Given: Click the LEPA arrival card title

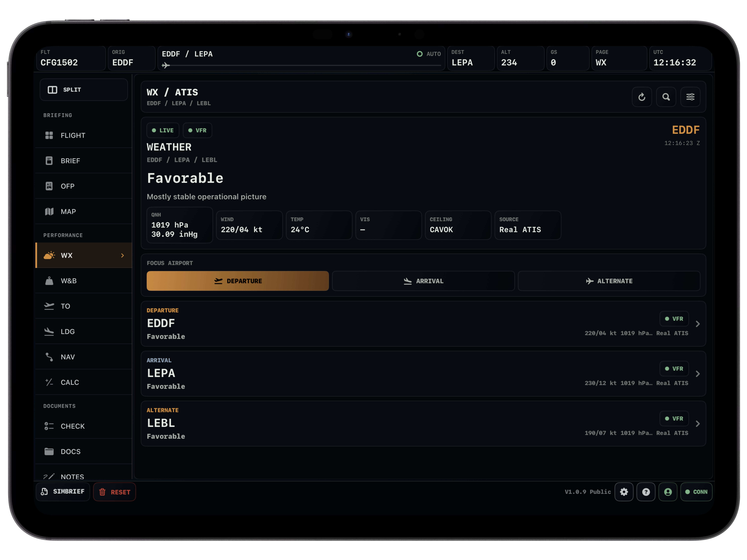Looking at the screenshot, I should pyautogui.click(x=161, y=373).
